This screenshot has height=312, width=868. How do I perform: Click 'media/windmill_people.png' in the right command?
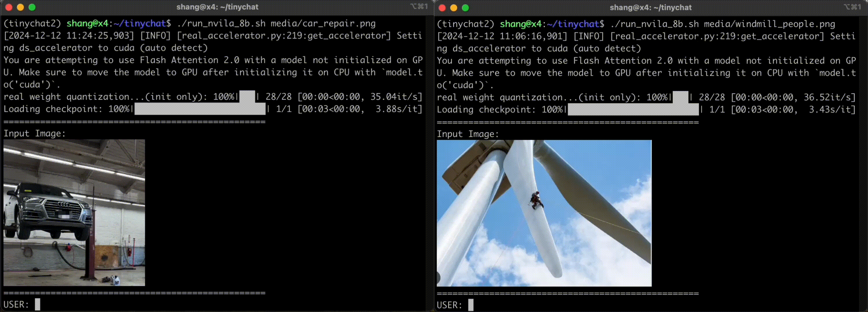pos(769,24)
